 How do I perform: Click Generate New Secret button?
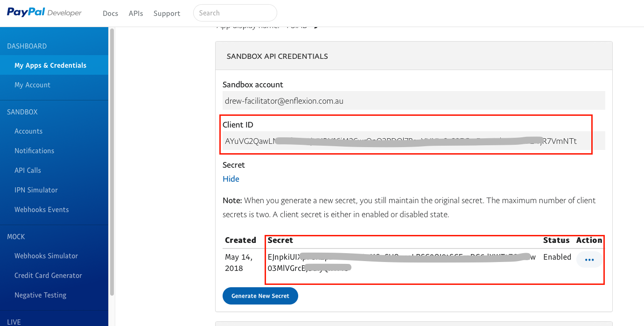[x=260, y=296]
